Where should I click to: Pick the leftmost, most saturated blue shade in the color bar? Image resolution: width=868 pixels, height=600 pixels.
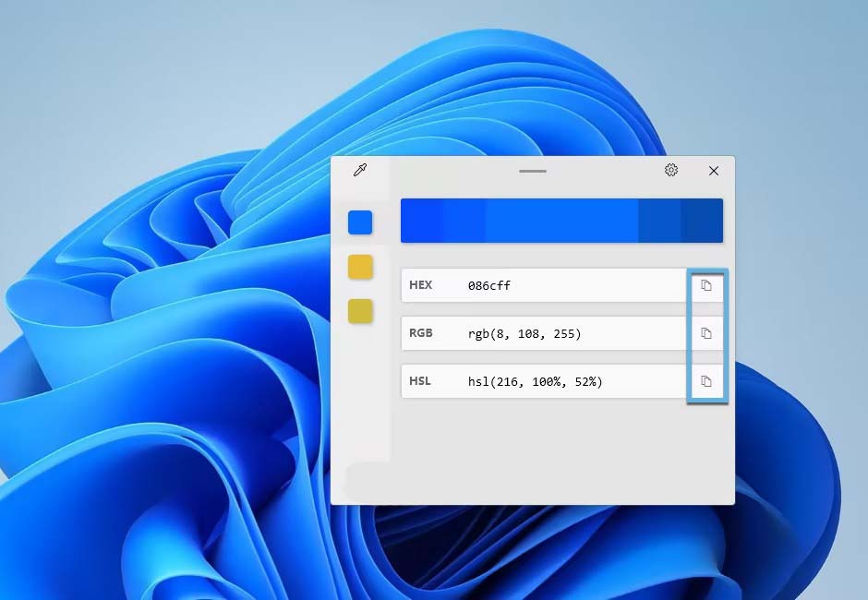tap(422, 221)
